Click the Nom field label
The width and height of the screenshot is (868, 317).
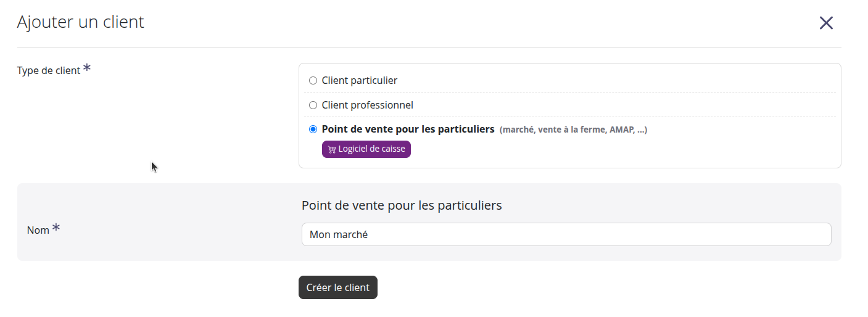click(x=38, y=230)
